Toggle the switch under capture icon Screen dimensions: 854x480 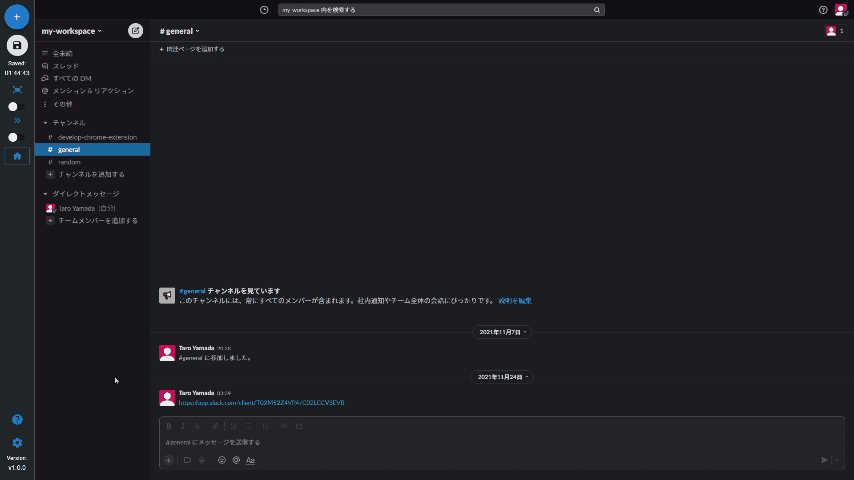point(16,107)
